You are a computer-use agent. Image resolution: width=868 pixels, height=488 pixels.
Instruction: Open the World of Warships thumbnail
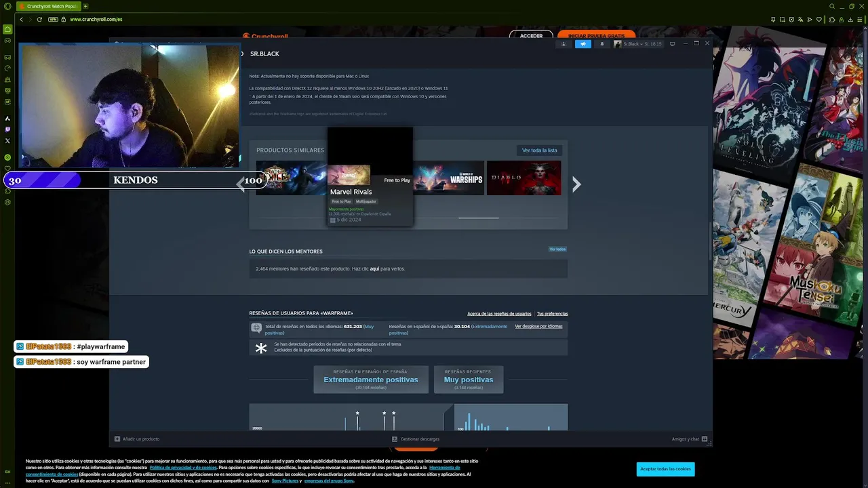coord(449,178)
